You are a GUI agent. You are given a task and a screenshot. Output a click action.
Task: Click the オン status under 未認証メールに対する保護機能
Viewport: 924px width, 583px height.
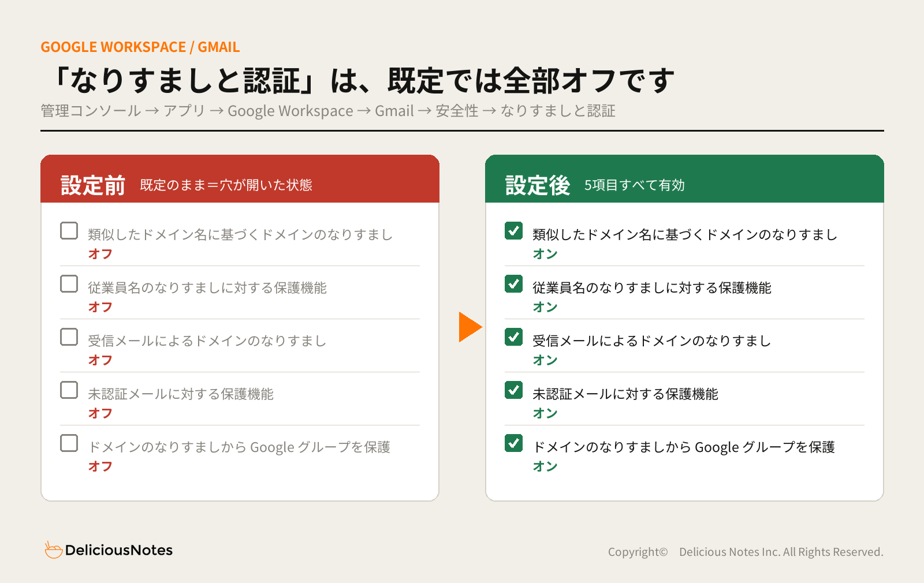545,413
